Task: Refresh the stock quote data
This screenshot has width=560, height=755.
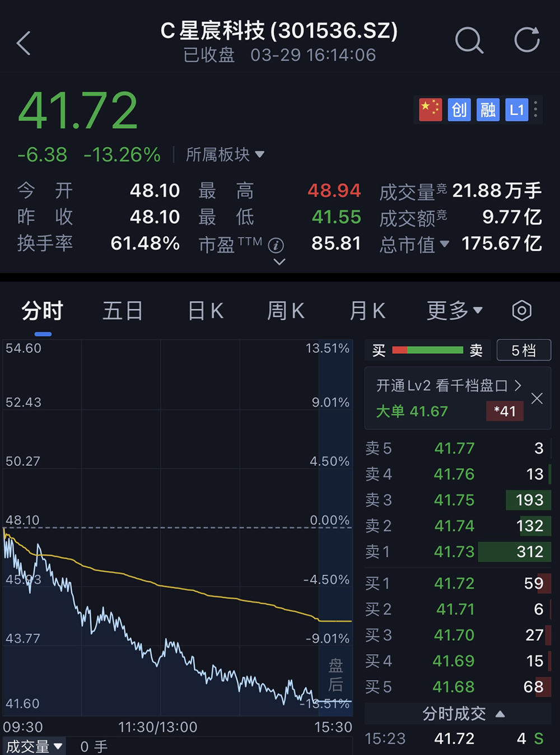Action: 526,40
